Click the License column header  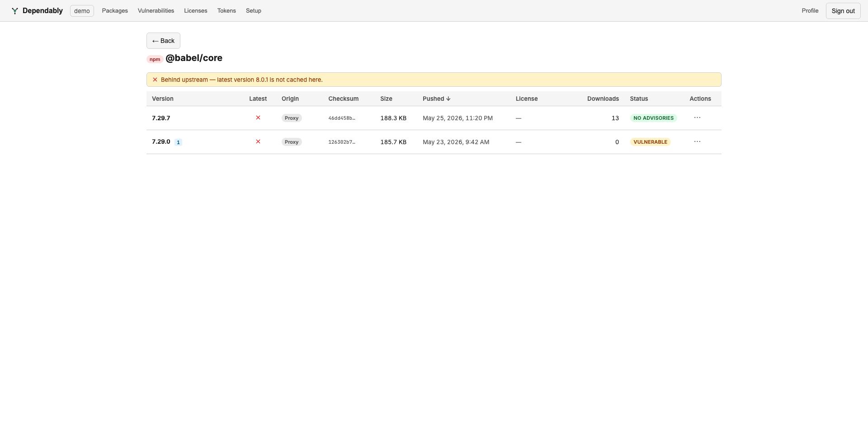[527, 99]
